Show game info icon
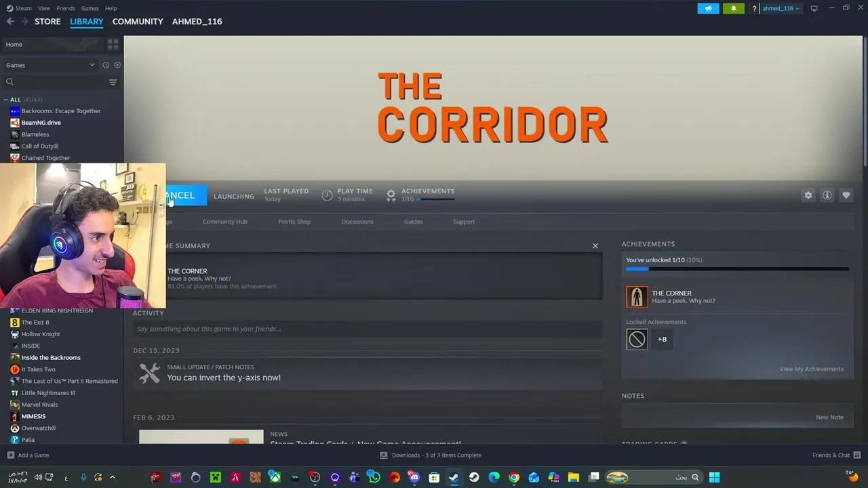The width and height of the screenshot is (868, 488). pos(827,195)
